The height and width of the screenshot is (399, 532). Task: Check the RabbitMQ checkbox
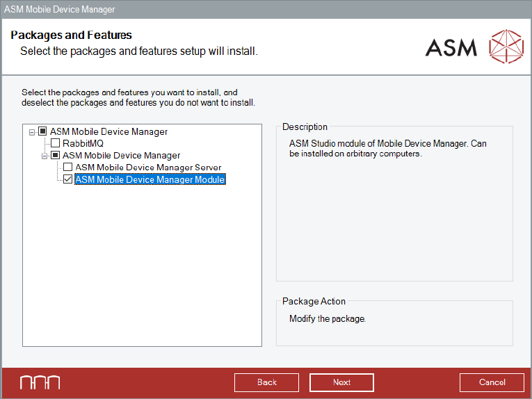click(x=55, y=143)
